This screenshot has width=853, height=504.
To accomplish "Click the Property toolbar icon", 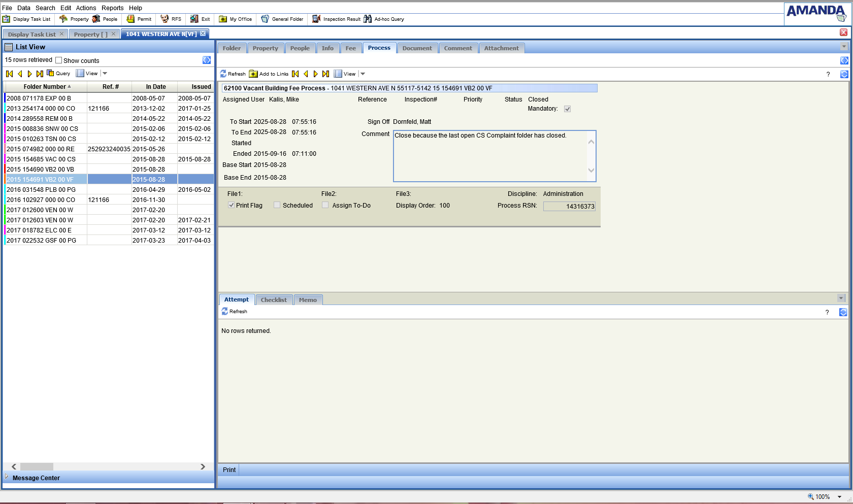I will (x=63, y=19).
